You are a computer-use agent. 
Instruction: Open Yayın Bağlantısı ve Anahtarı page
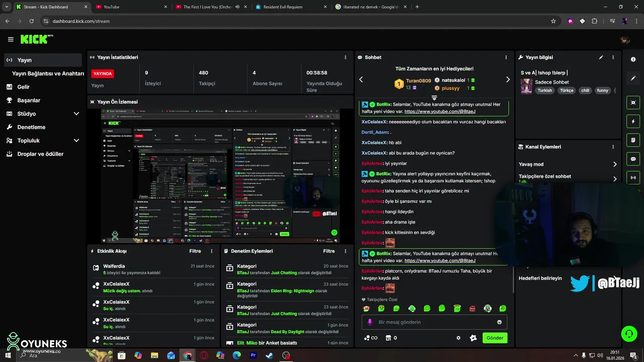coord(48,73)
